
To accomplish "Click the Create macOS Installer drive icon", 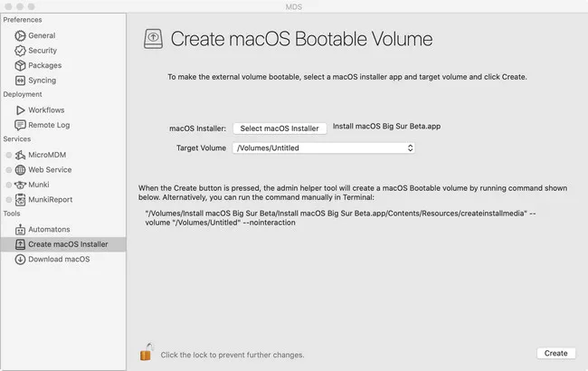I will point(20,244).
